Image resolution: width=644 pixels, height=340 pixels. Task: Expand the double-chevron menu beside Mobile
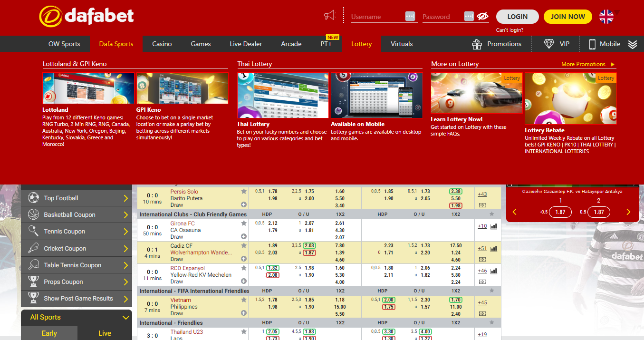(x=632, y=44)
